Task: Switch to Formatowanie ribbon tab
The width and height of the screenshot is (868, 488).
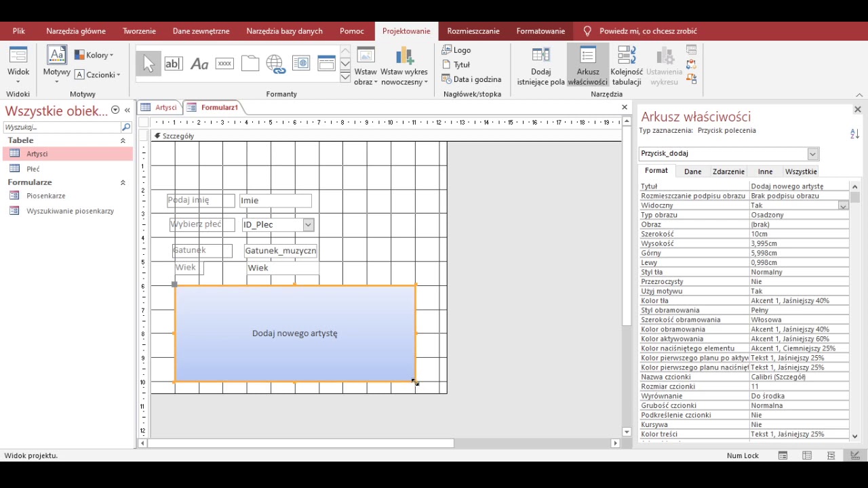Action: [540, 31]
